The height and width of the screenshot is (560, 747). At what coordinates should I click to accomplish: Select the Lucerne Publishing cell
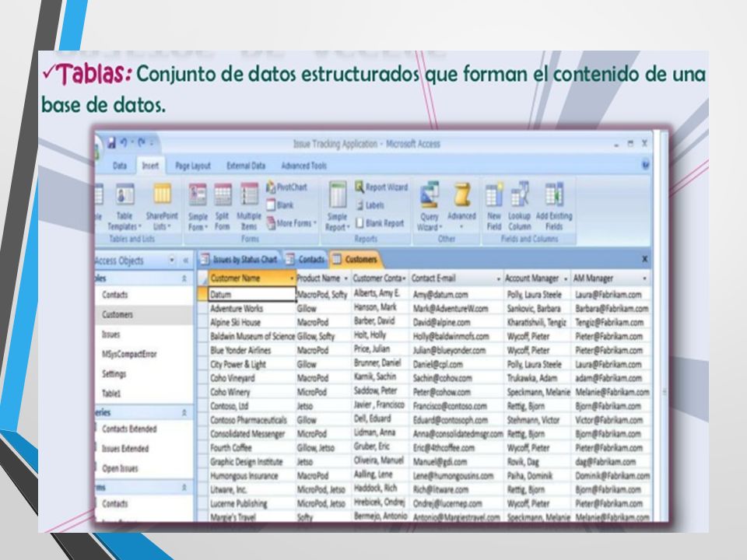click(252, 504)
